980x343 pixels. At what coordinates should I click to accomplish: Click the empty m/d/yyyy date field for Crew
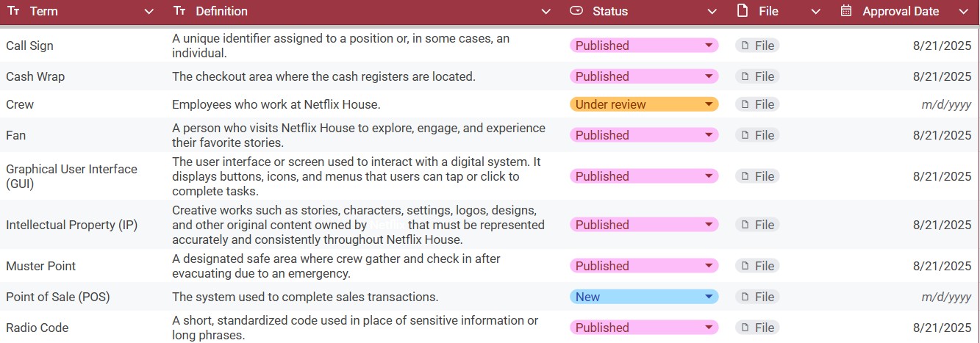945,104
